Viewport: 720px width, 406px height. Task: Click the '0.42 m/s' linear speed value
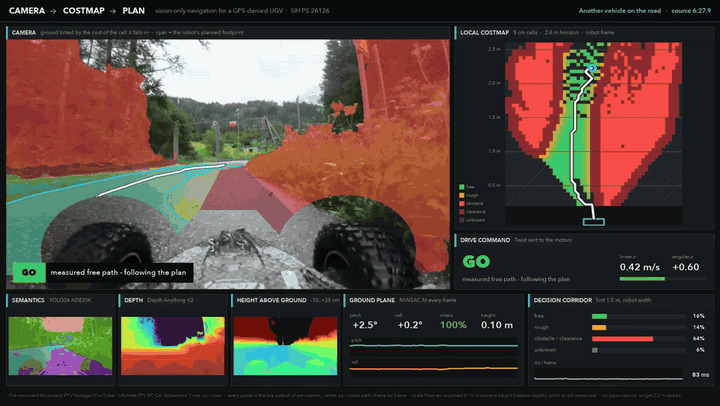point(640,267)
